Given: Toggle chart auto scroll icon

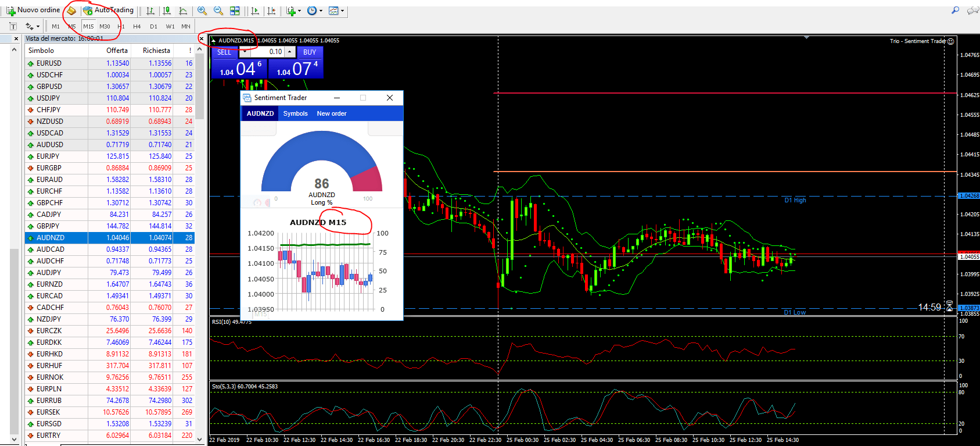Looking at the screenshot, I should tap(254, 10).
